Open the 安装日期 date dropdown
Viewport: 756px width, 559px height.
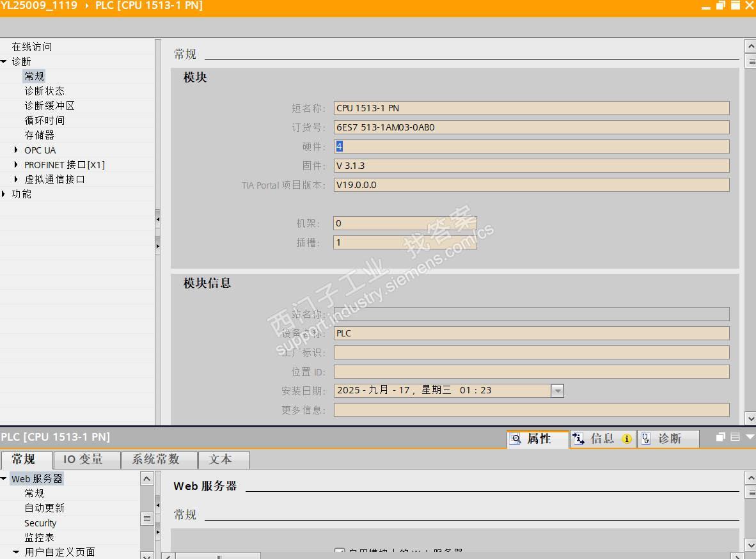[x=557, y=391]
